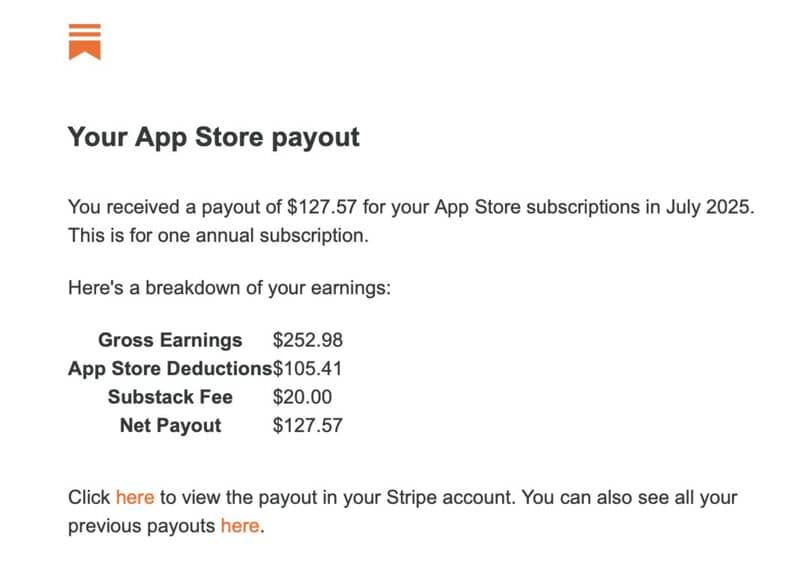This screenshot has width=800, height=576.
Task: Click the Substack Fee label
Action: coord(170,397)
